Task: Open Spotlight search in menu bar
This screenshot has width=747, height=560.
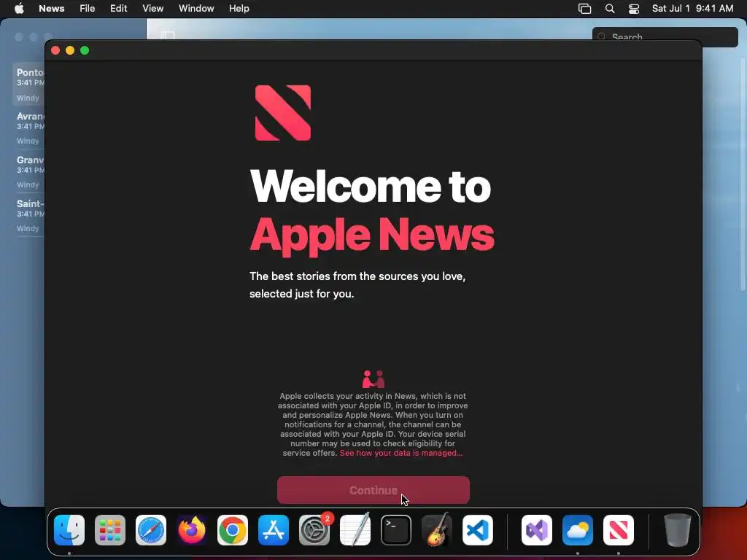Action: click(x=610, y=9)
